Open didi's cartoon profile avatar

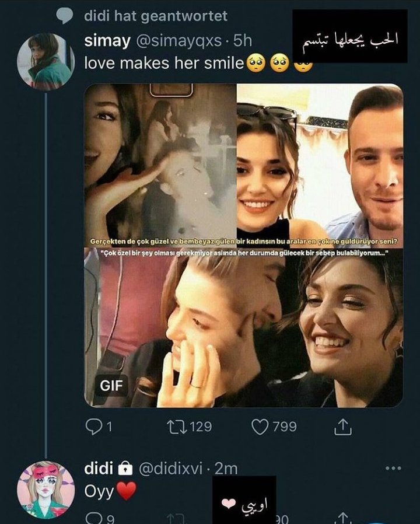tap(45, 489)
